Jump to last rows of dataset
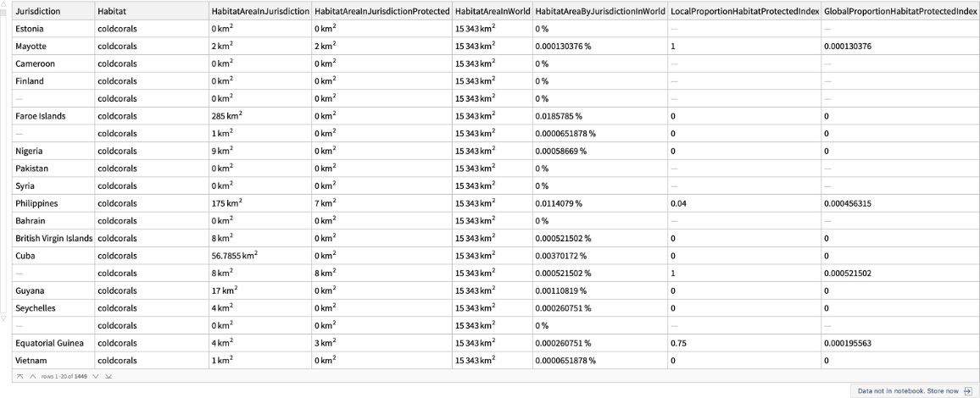The width and height of the screenshot is (980, 398). click(x=108, y=375)
